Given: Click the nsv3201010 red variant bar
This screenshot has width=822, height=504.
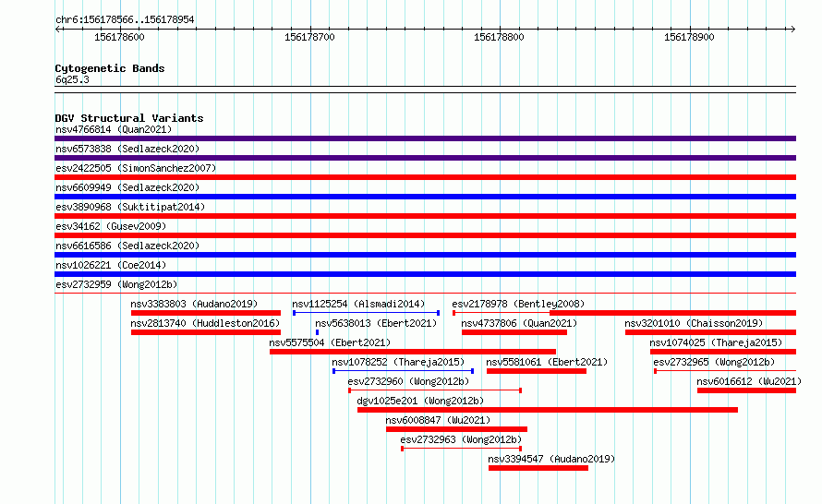Looking at the screenshot, I should pyautogui.click(x=710, y=332).
